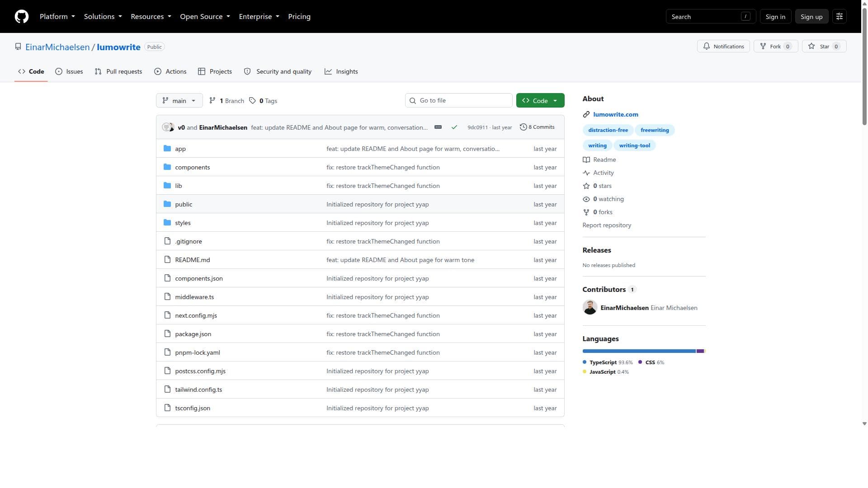Click the components folder icon
The image size is (868, 488).
pos(167,167)
